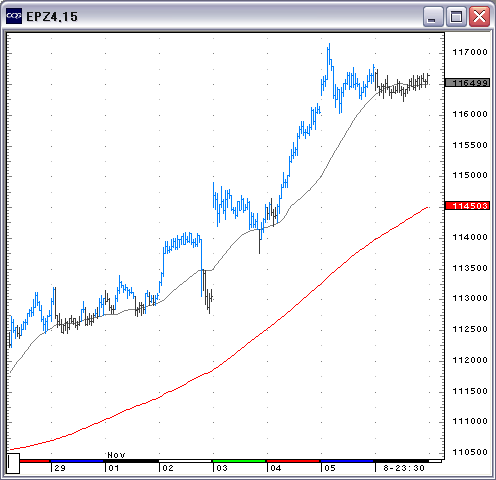Close the EPZ4.15 chart window

[479, 17]
